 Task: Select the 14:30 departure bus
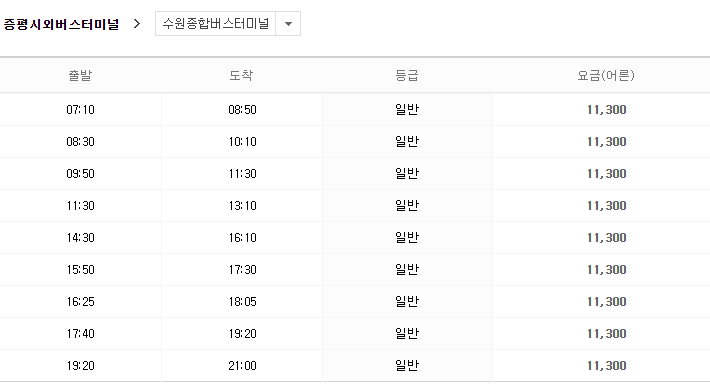(355, 238)
